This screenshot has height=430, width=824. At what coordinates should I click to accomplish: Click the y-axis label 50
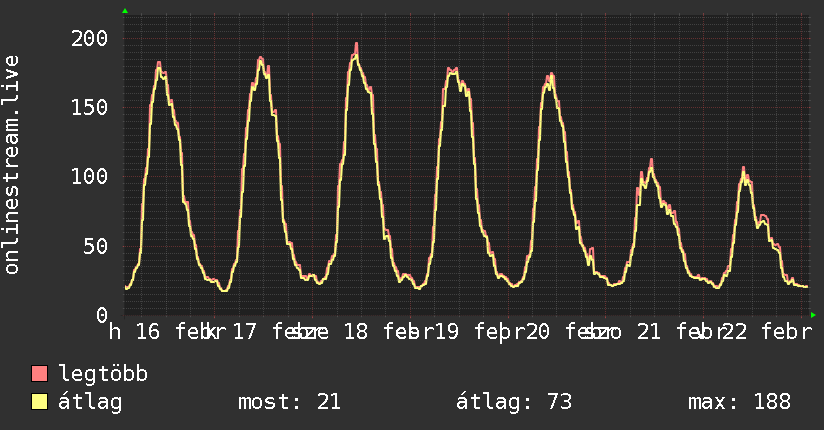click(96, 246)
